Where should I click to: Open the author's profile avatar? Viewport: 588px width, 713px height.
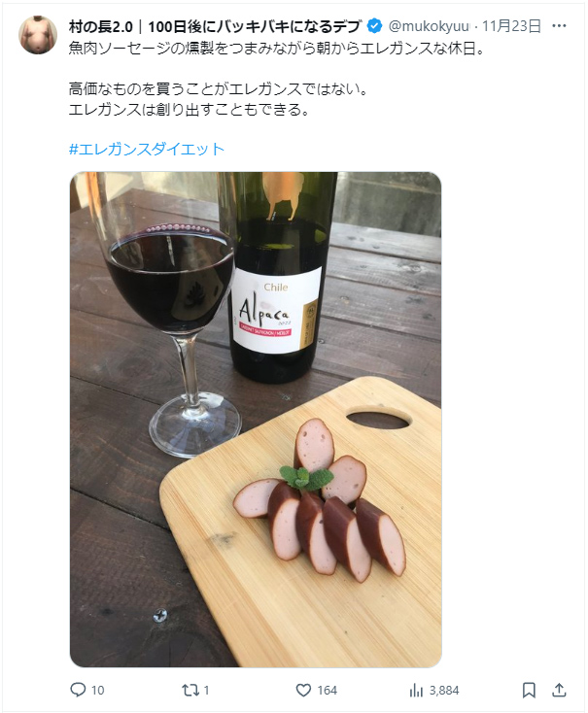(38, 35)
